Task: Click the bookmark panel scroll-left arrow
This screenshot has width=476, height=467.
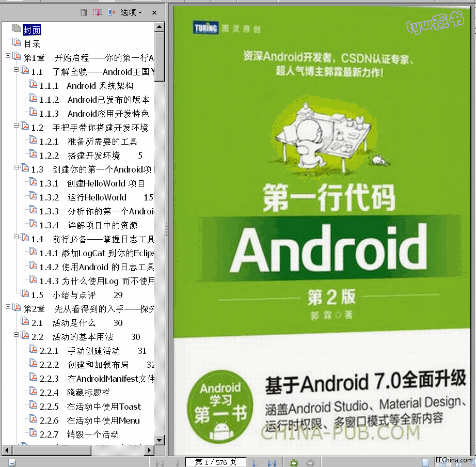Action: tap(7, 450)
